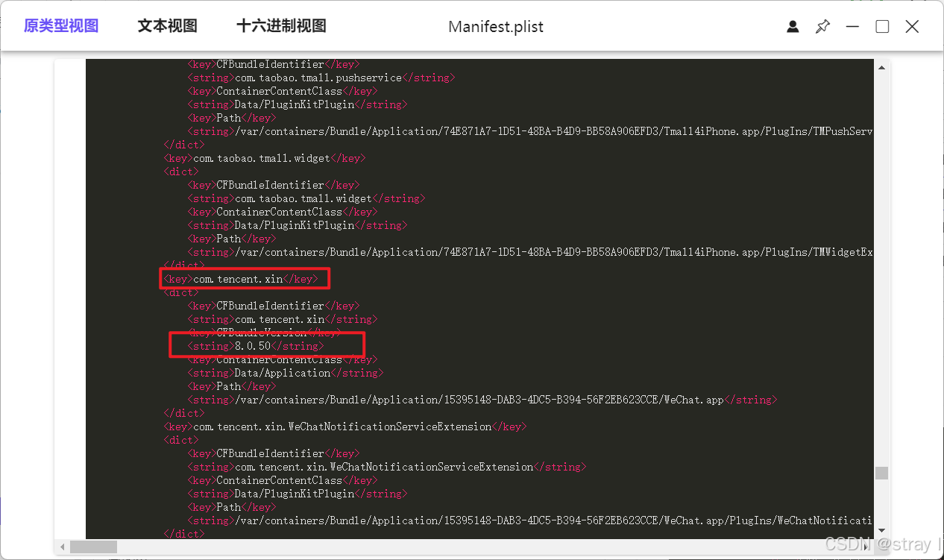Close the Manifest.plist window
The width and height of the screenshot is (944, 560).
coord(912,27)
